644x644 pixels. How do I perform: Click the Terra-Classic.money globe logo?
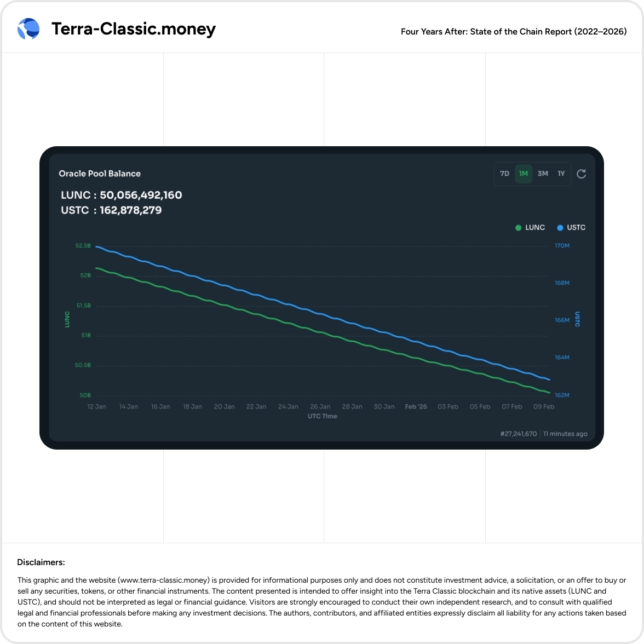[x=28, y=28]
